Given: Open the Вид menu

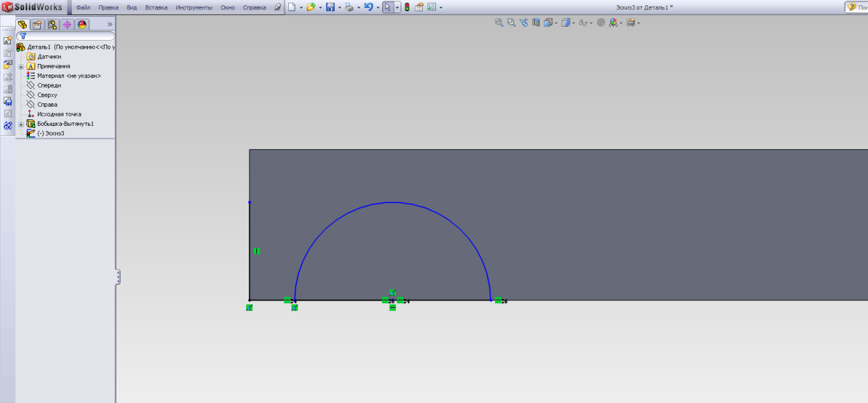Looking at the screenshot, I should coord(132,7).
